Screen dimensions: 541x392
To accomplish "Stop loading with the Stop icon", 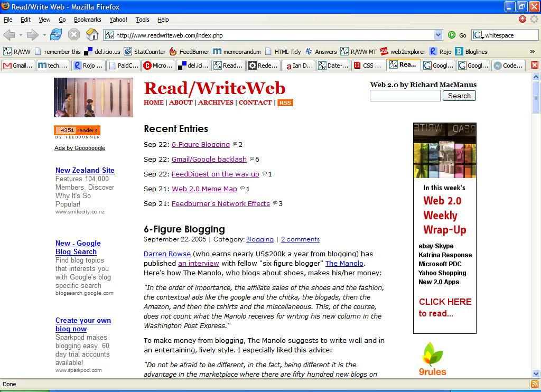I will click(x=74, y=34).
